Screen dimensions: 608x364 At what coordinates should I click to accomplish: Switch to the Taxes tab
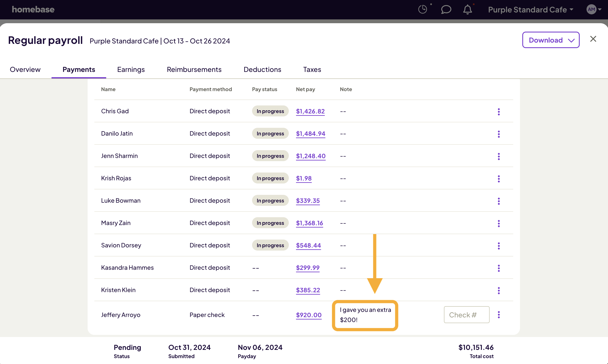click(312, 69)
